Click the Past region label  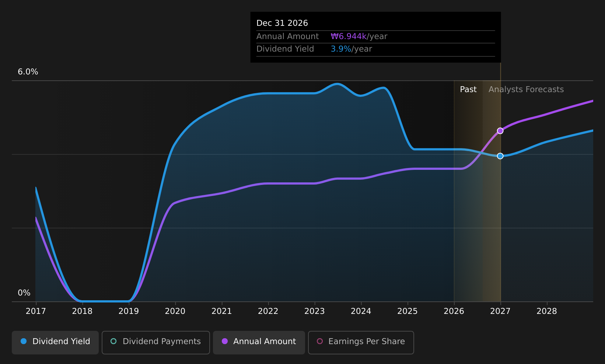pos(468,90)
